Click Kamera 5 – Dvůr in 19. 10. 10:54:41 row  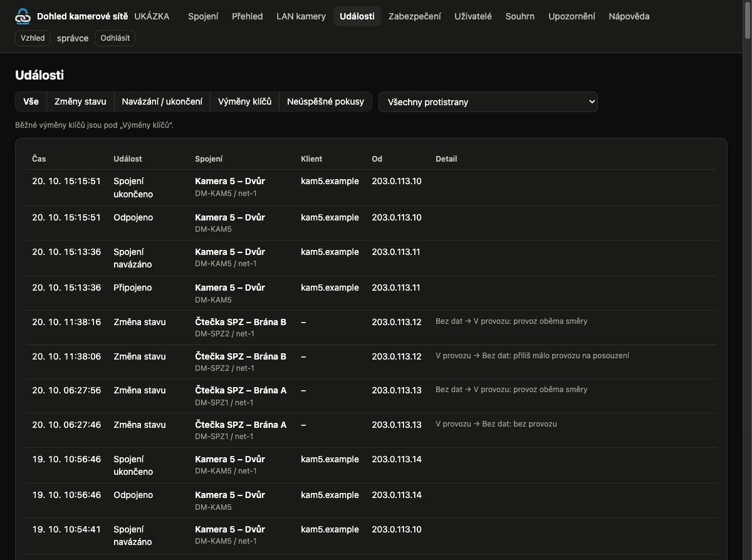(230, 529)
